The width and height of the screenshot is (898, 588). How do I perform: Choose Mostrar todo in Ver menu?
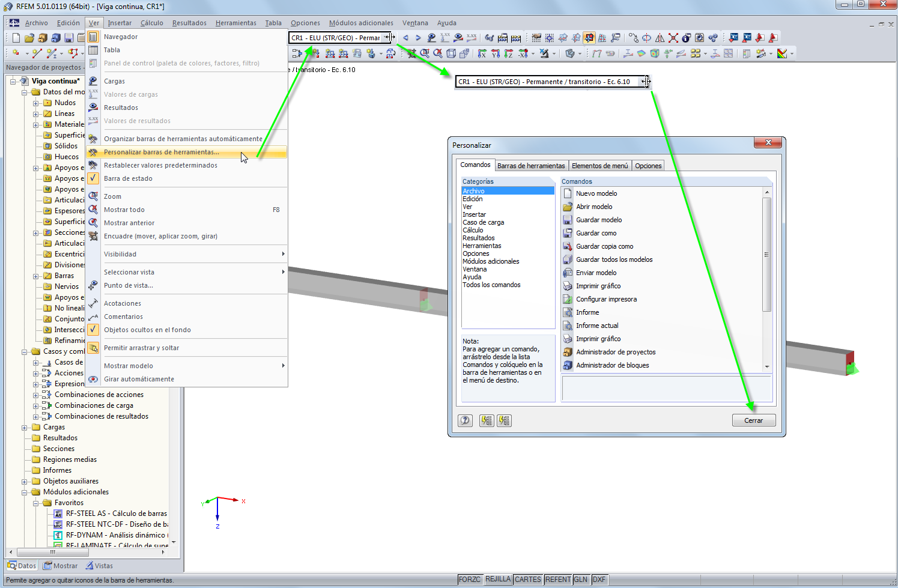pos(186,210)
